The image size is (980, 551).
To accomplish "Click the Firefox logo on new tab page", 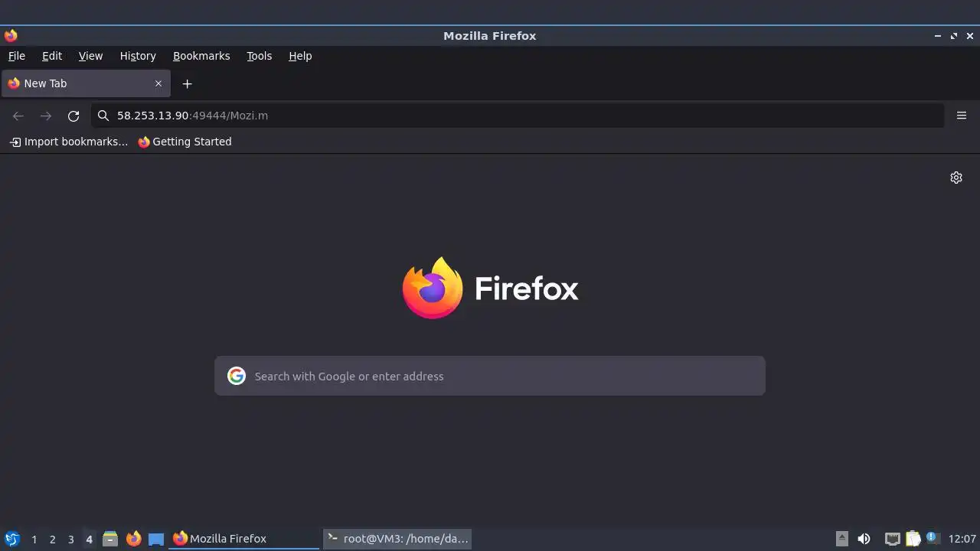I will pos(490,288).
